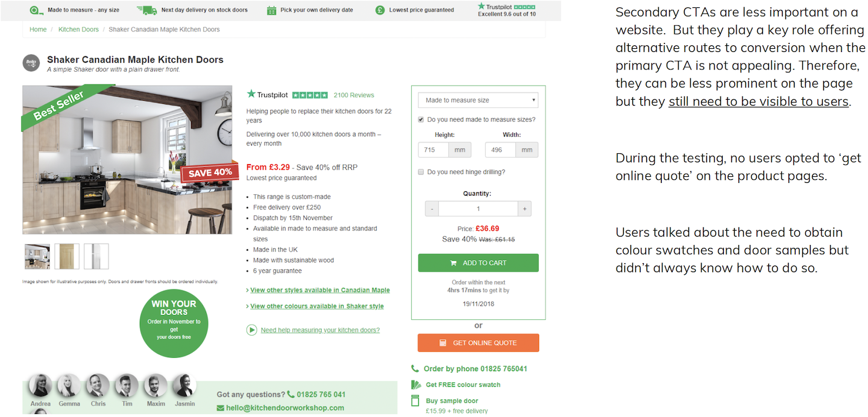Select the maple door swatch thumbnail
The height and width of the screenshot is (417, 868).
point(67,256)
